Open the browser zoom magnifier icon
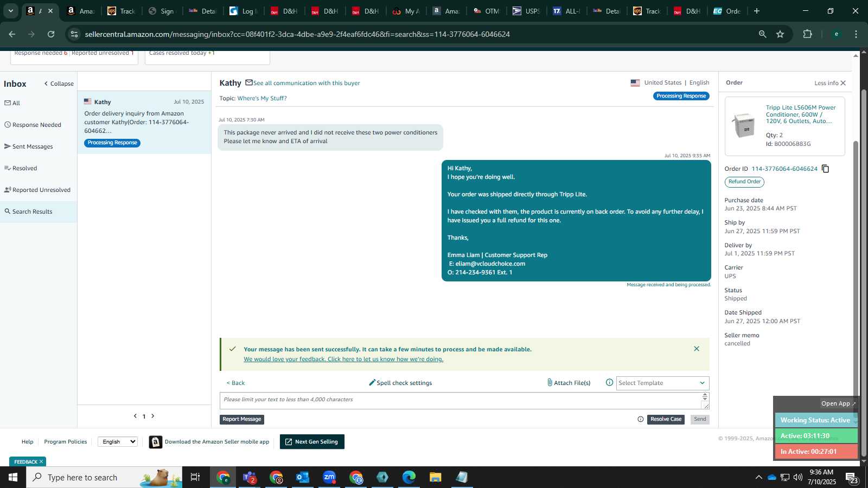 (x=762, y=34)
